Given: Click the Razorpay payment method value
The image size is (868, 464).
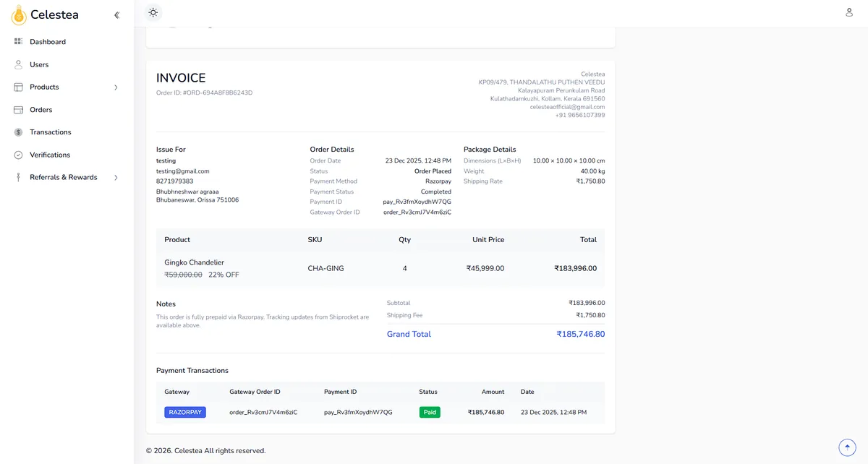Looking at the screenshot, I should pyautogui.click(x=438, y=181).
